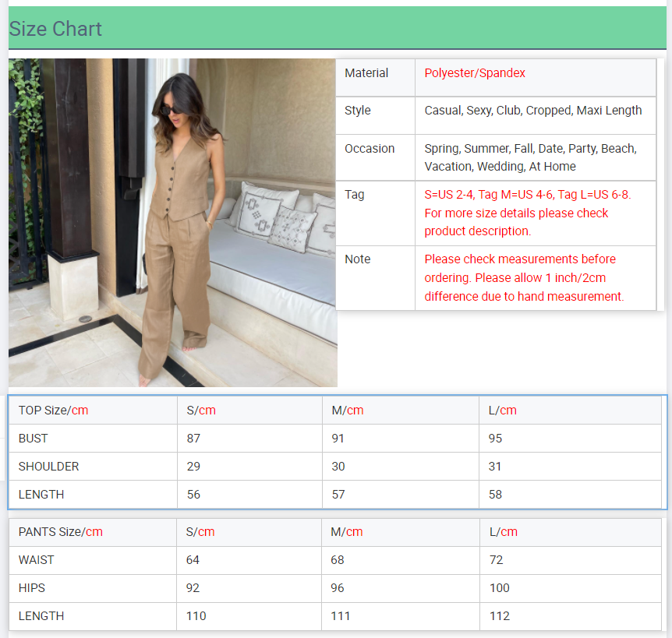Select the BUST value 95 for size L
This screenshot has width=672, height=638.
[496, 439]
